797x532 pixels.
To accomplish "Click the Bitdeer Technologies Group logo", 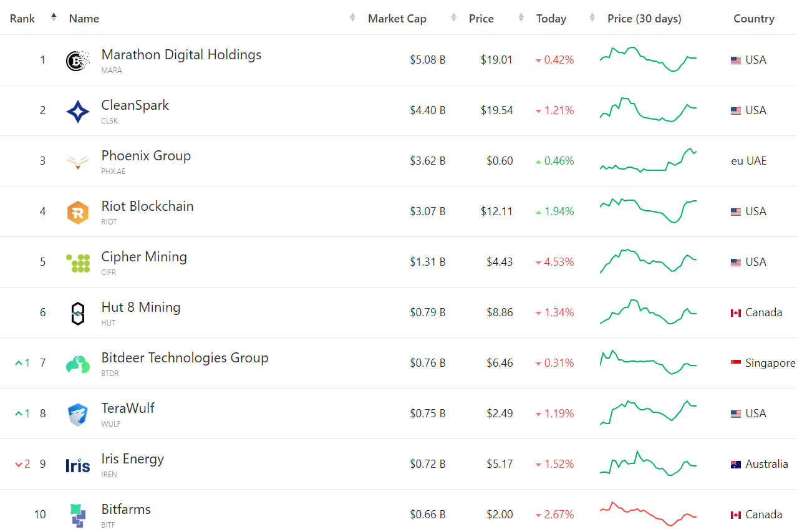I will tap(78, 364).
